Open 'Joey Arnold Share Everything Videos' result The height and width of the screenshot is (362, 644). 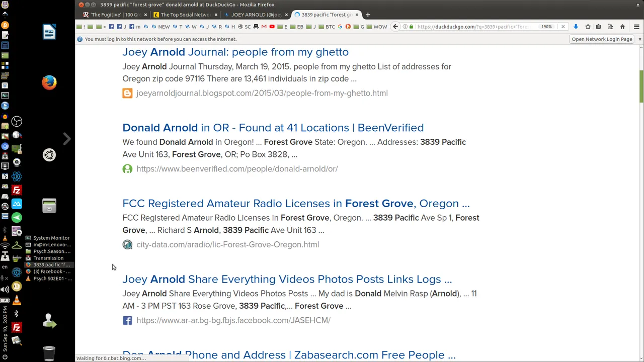click(287, 280)
